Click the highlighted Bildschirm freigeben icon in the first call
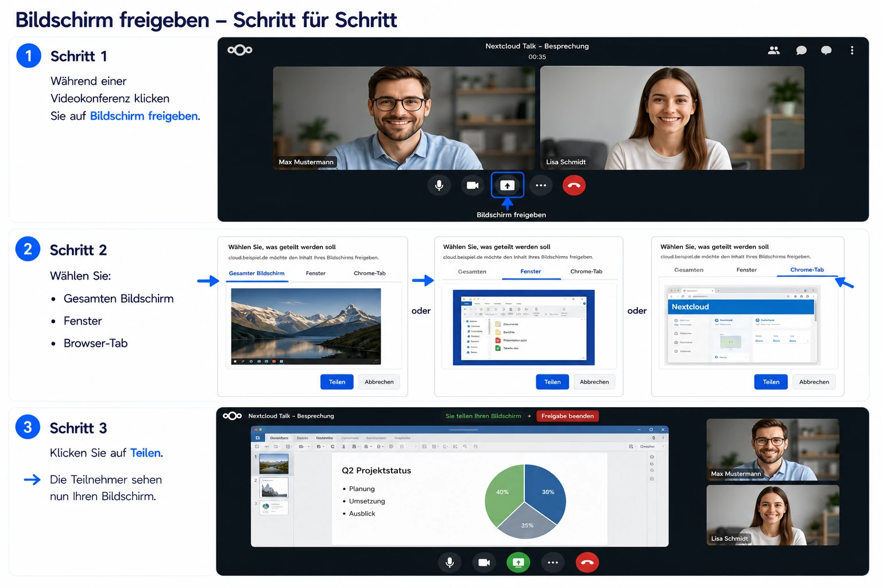Screen dimensions: 882x588 pyautogui.click(x=508, y=185)
